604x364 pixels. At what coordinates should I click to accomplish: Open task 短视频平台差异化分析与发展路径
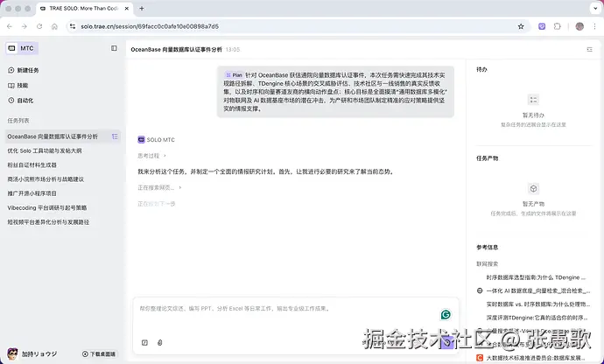tap(48, 222)
